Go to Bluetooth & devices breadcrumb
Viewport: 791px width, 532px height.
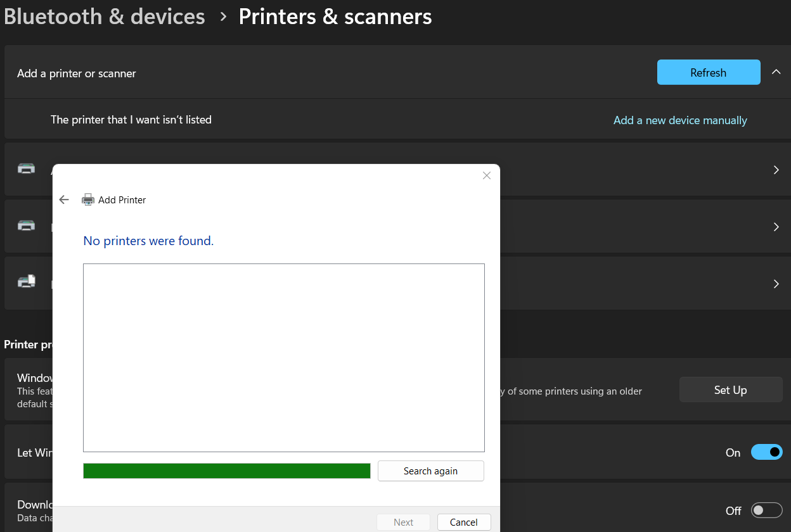click(x=105, y=16)
